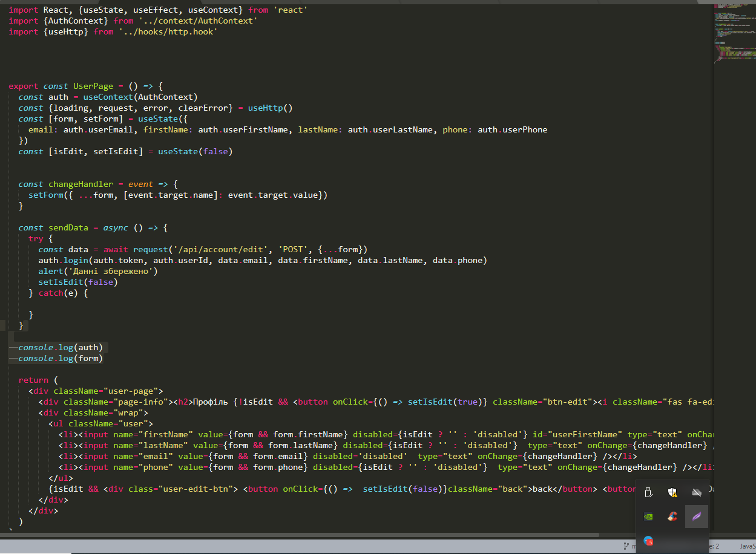Click 'auth.userPhone' in the form state
756x554 pixels.
pyautogui.click(x=513, y=129)
